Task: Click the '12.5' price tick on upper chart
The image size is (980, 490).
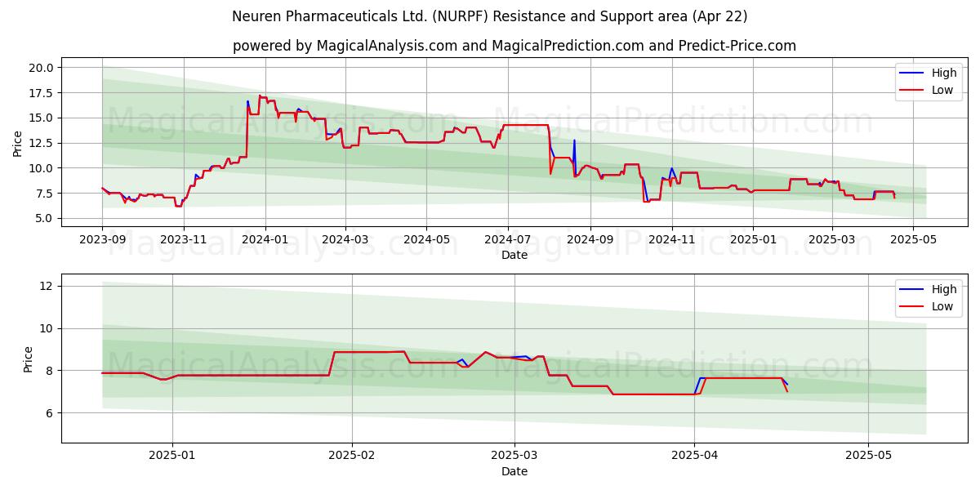Action: [42, 143]
